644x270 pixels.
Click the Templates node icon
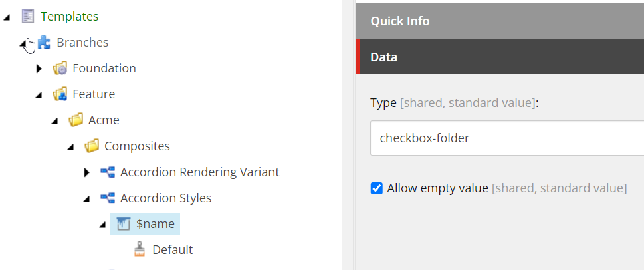point(28,17)
